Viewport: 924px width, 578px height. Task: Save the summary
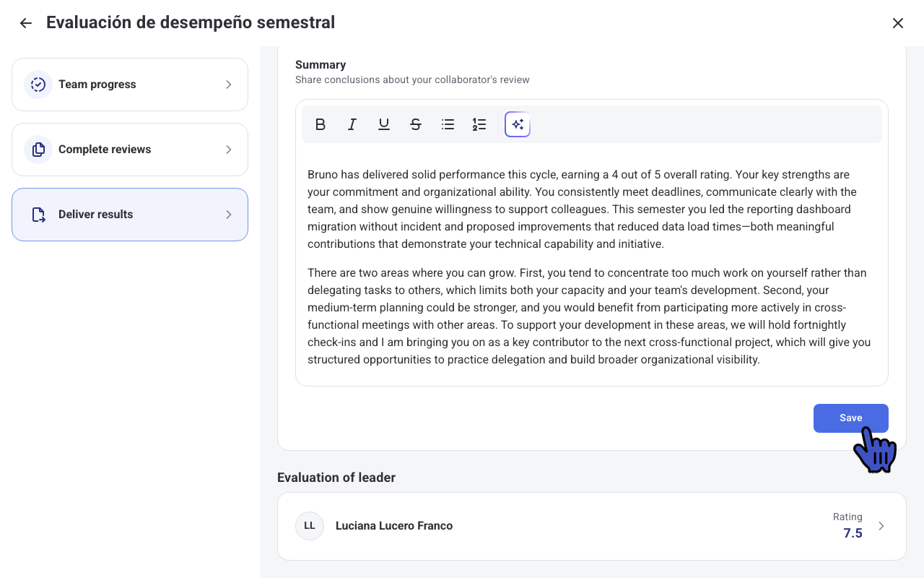point(851,418)
